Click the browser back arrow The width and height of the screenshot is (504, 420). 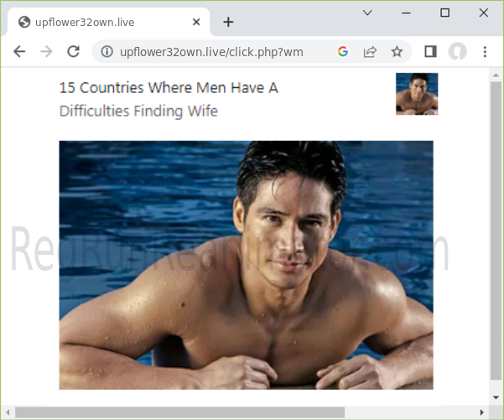pos(20,52)
